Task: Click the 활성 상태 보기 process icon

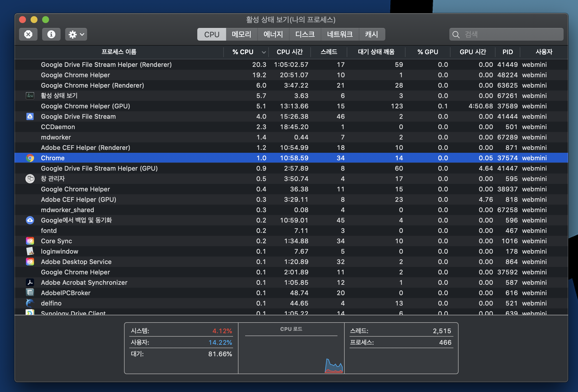Action: (x=30, y=96)
